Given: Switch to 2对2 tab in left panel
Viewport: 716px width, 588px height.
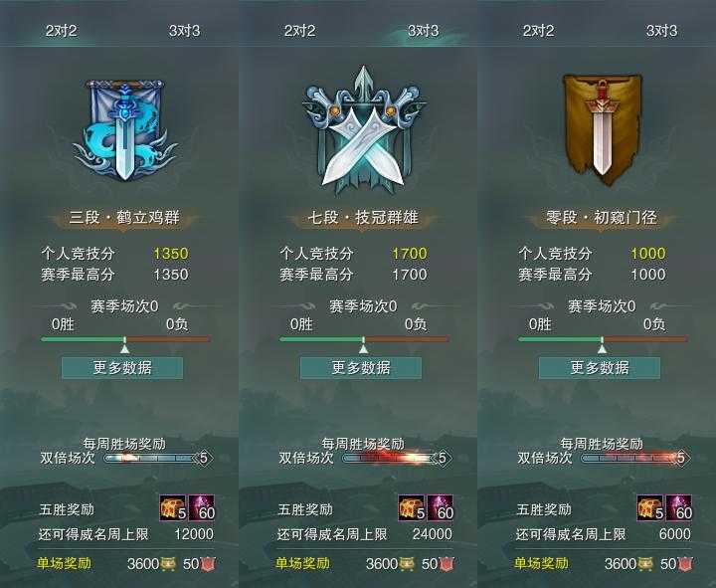Looking at the screenshot, I should click(62, 31).
